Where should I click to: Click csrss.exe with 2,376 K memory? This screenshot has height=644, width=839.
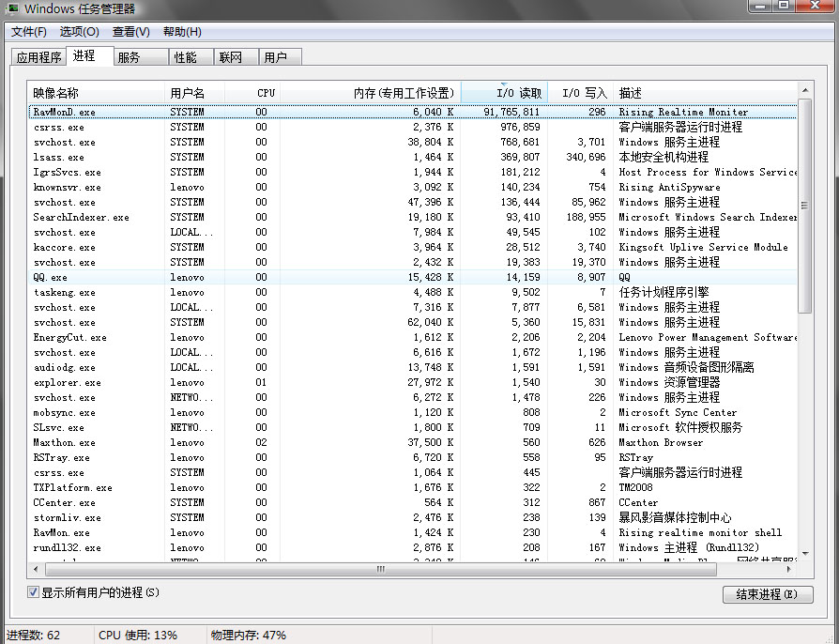pos(412,127)
